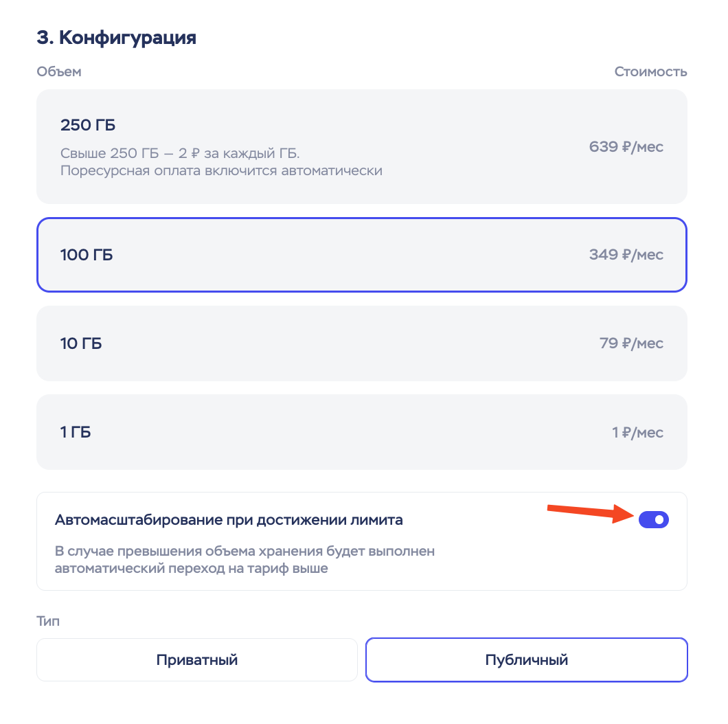Click the "Автомасштабирование при достижении лимита" title
This screenshot has width=728, height=724.
point(229,520)
